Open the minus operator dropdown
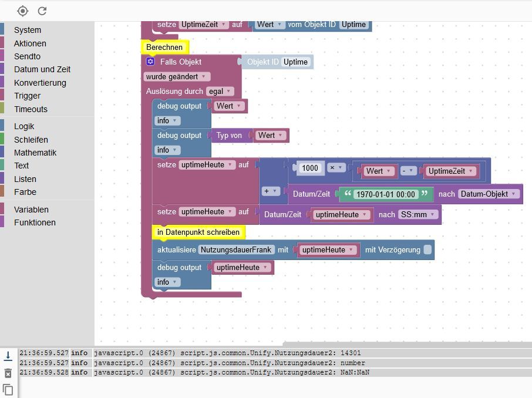Image resolution: width=532 pixels, height=398 pixels. point(408,171)
